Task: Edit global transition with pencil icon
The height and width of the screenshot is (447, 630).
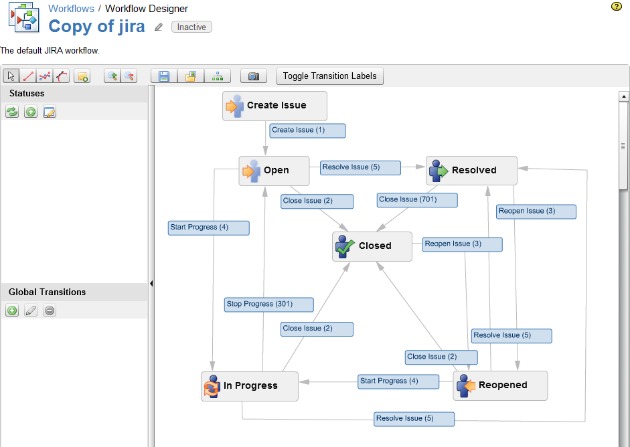Action: tap(31, 310)
